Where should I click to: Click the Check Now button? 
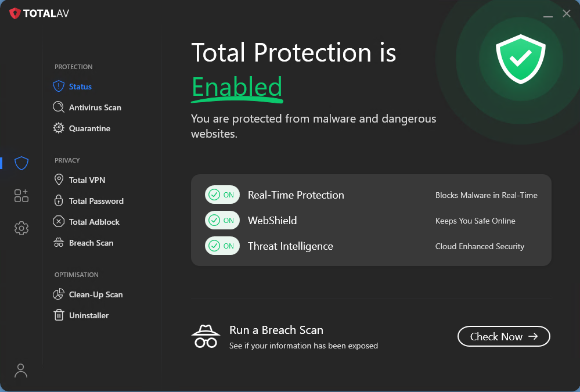[503, 336]
